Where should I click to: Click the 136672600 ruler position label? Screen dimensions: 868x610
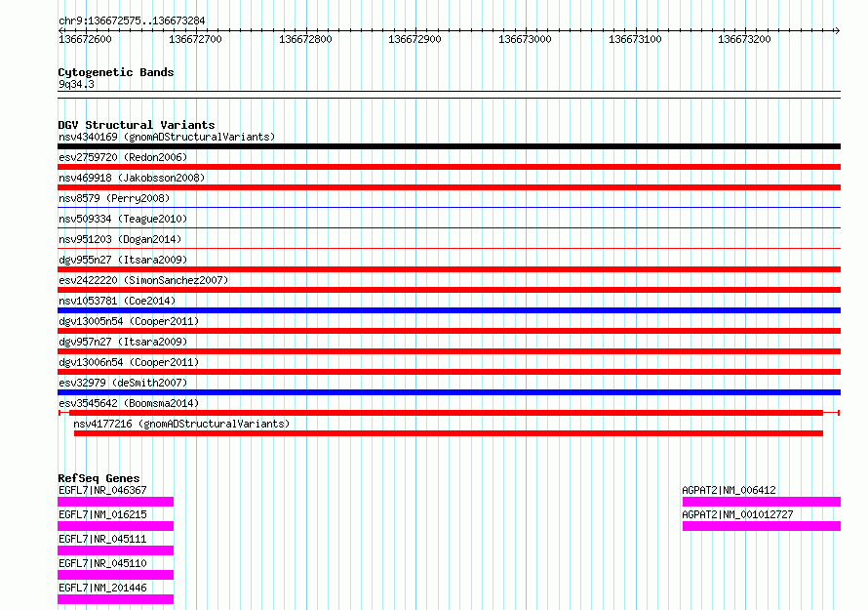tap(85, 39)
